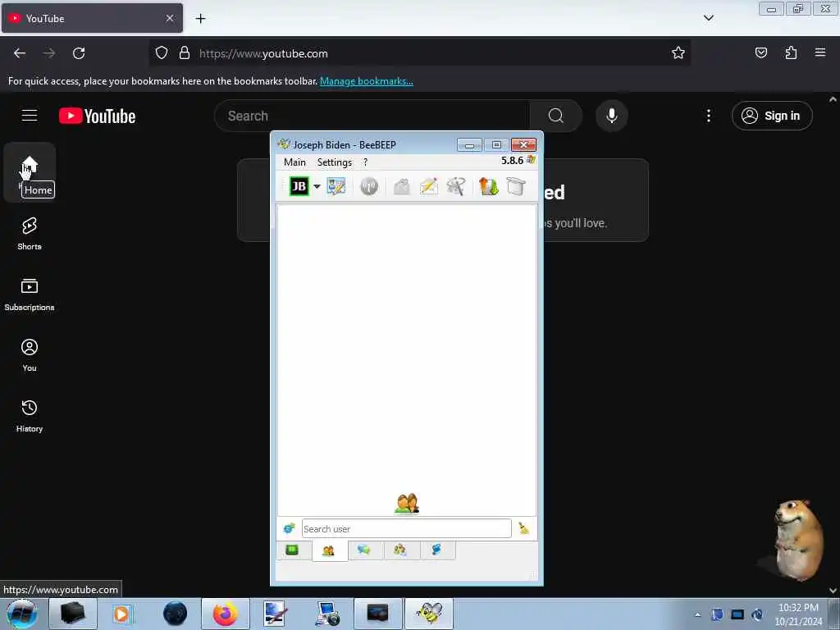Click the YouTube Search box
840x630 pixels.
click(372, 116)
